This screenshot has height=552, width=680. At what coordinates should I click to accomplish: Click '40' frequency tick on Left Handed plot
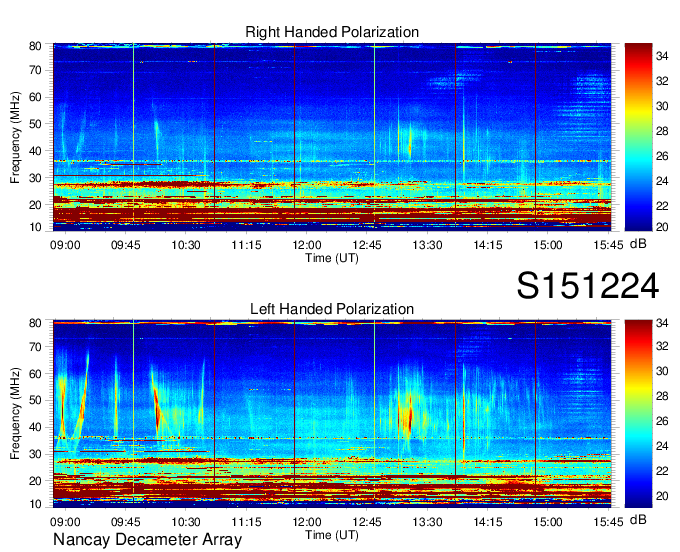(x=35, y=428)
